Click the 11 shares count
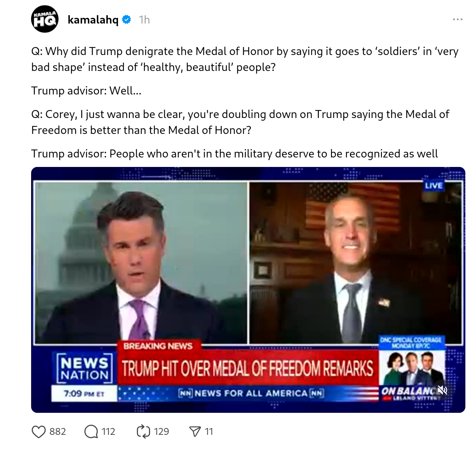This screenshot has height=450, width=476. click(209, 432)
